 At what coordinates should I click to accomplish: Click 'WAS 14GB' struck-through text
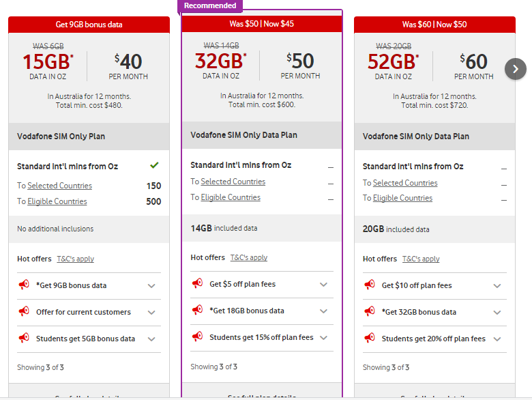tap(221, 46)
